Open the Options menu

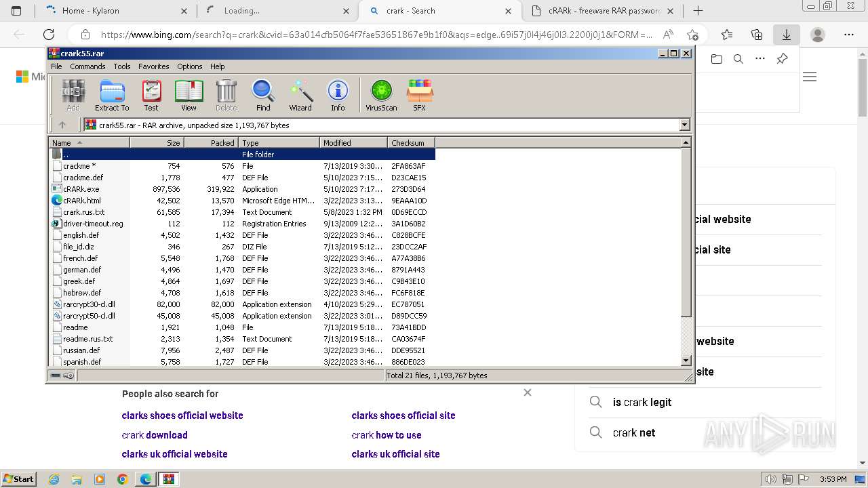(x=190, y=66)
